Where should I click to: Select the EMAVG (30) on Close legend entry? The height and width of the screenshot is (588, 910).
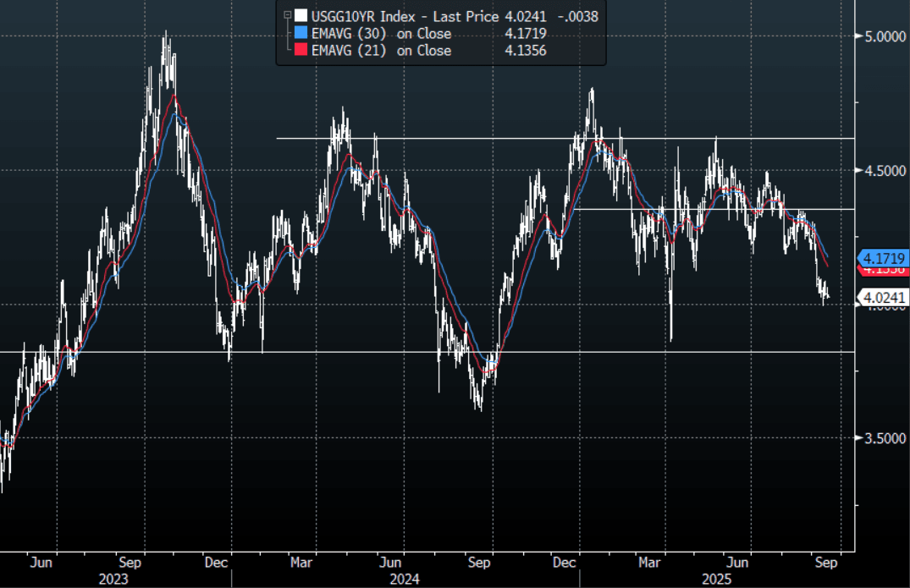[381, 34]
